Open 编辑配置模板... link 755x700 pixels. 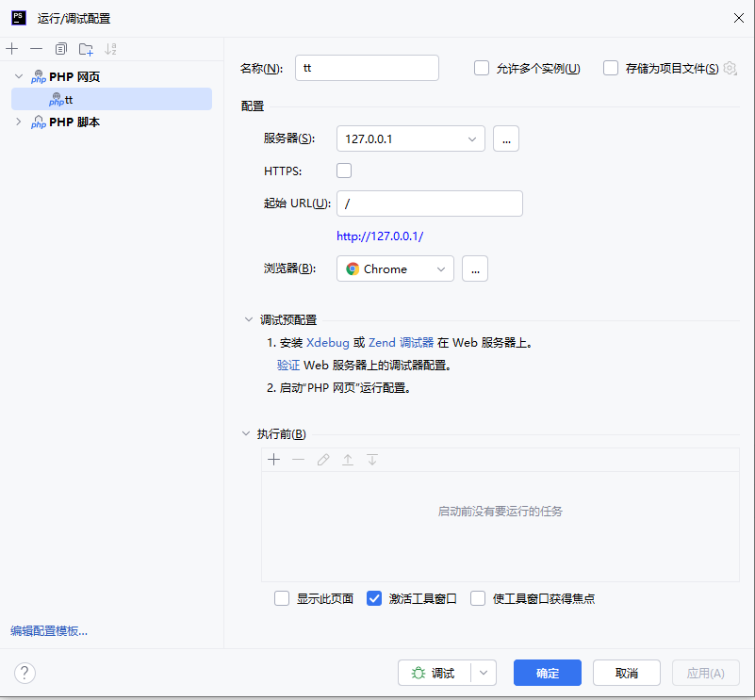(x=49, y=630)
